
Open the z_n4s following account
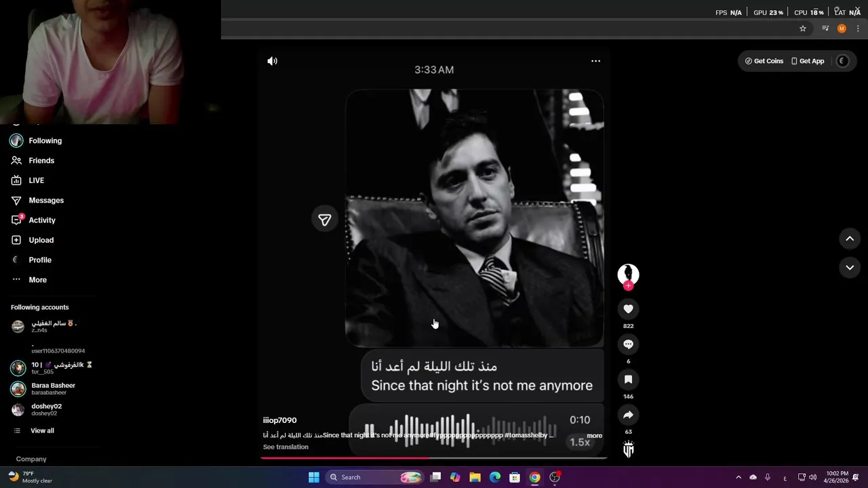(44, 326)
